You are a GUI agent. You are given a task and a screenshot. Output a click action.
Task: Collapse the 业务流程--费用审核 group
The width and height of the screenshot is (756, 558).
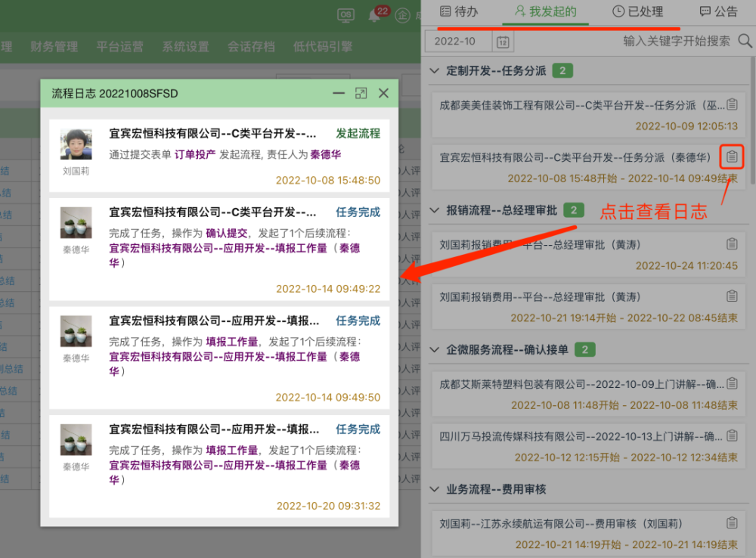point(435,489)
